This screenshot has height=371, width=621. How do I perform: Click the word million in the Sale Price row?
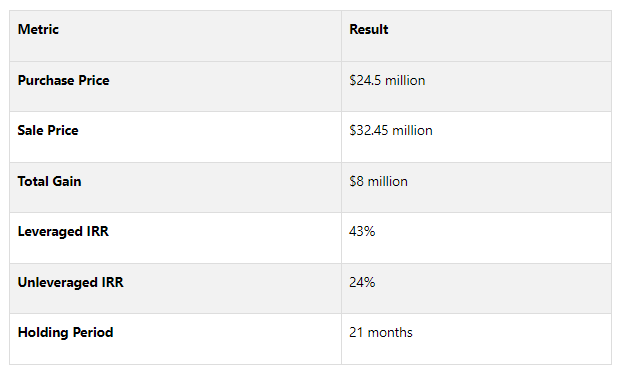pos(412,131)
